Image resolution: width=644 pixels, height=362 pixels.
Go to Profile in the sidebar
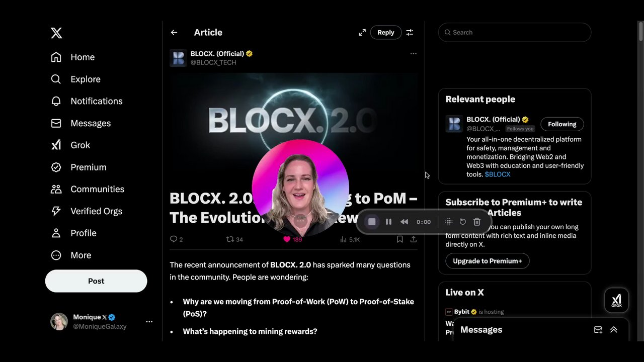click(x=73, y=233)
